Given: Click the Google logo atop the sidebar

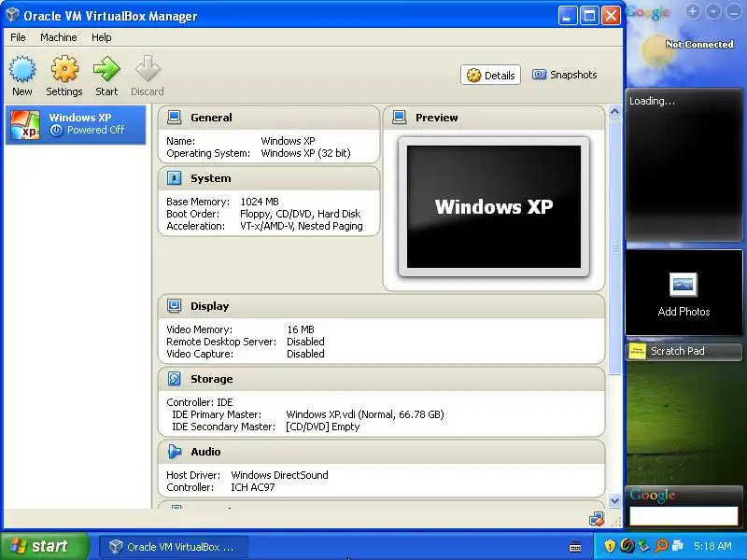Looking at the screenshot, I should (648, 13).
